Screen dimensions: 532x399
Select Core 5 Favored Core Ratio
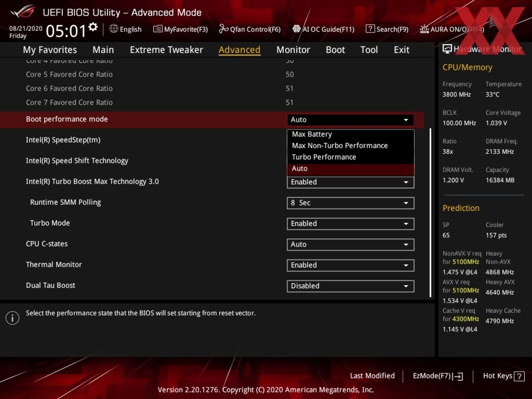pyautogui.click(x=69, y=74)
